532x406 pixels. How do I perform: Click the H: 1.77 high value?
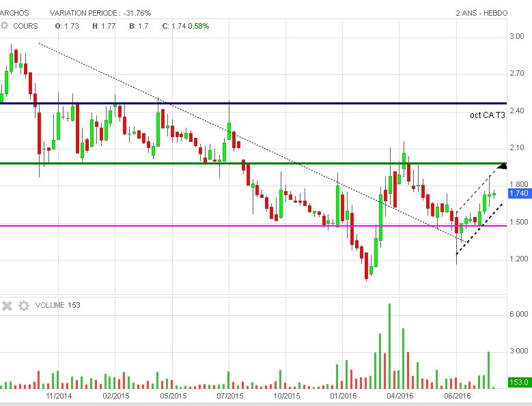tap(104, 26)
